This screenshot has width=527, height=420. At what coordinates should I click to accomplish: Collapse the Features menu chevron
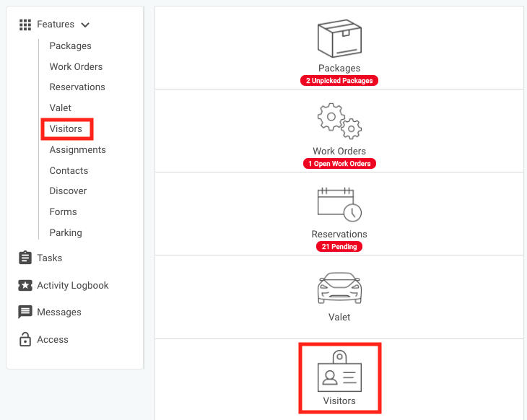[85, 25]
